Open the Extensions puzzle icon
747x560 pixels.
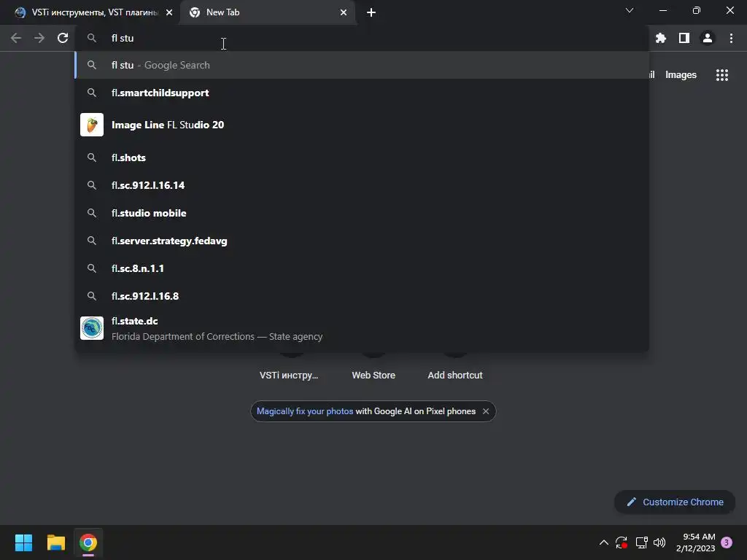tap(661, 38)
